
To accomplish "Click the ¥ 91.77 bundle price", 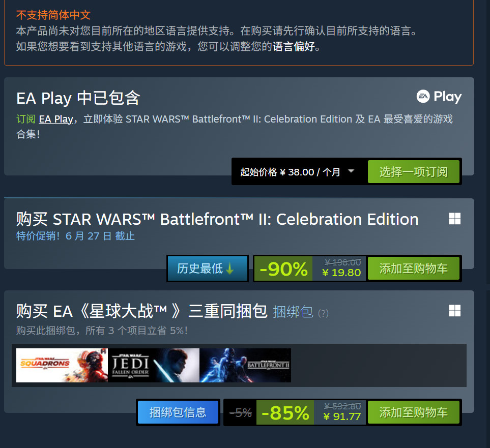I will coord(341,417).
